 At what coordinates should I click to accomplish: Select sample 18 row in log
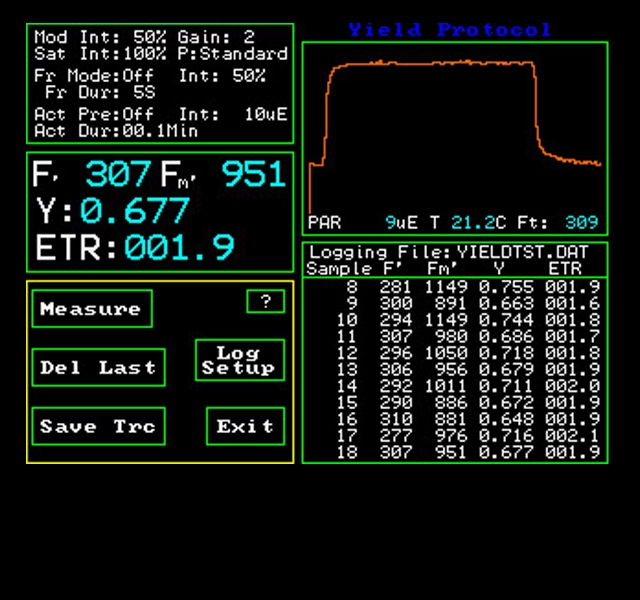[x=454, y=453]
